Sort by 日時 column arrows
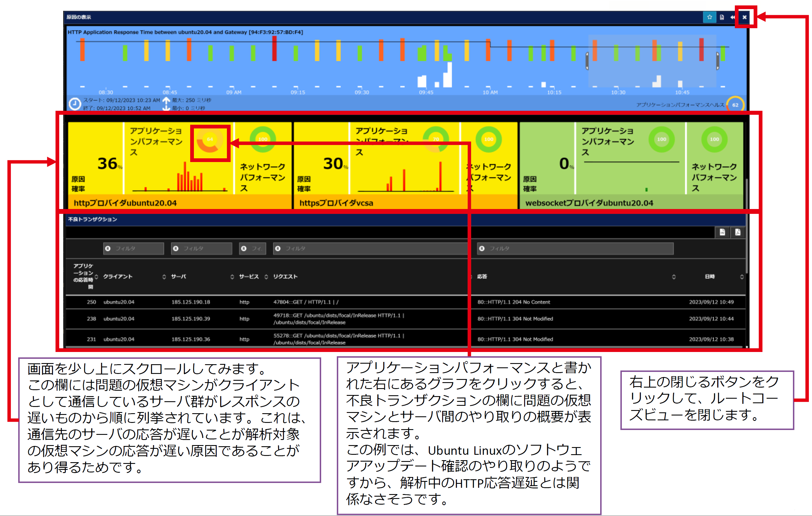 pos(742,277)
